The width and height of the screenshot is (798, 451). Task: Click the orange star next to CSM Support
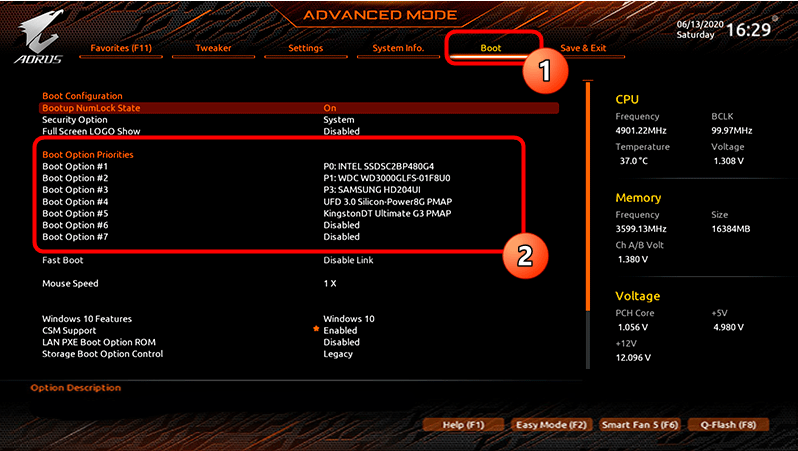click(x=316, y=329)
